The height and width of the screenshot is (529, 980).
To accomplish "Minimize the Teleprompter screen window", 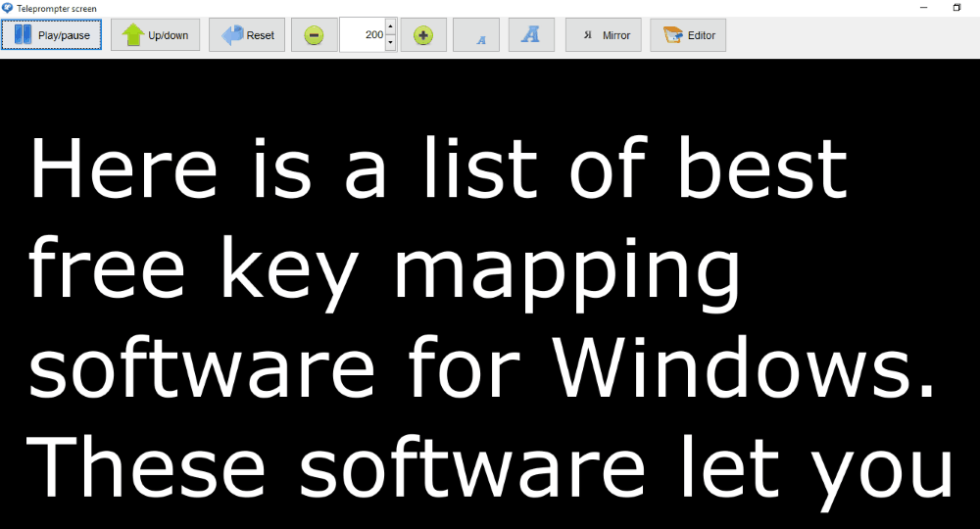I will click(924, 8).
